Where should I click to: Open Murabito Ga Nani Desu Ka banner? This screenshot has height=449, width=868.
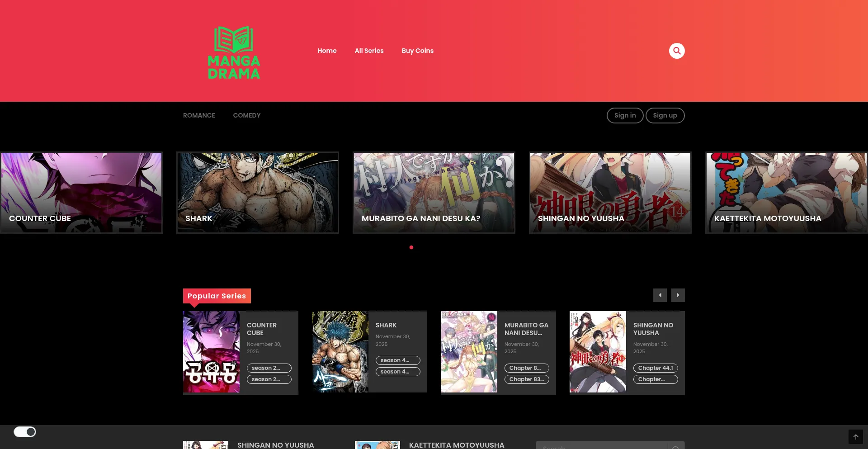point(434,193)
